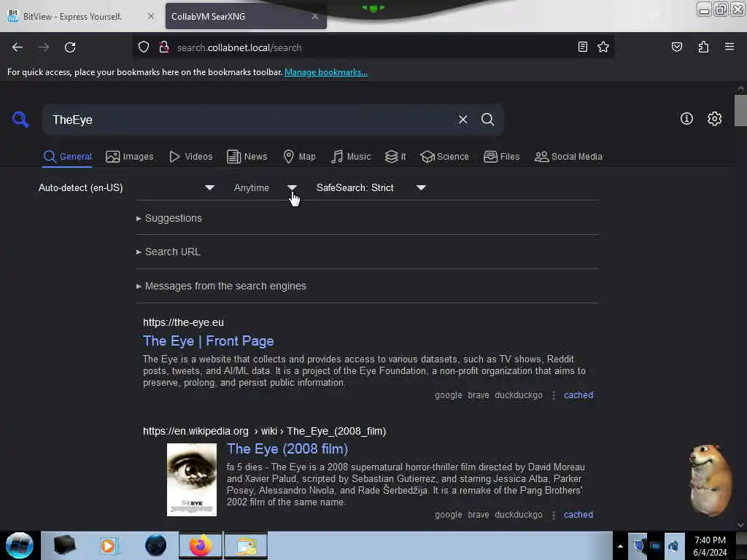
Task: Click the shield tray icon
Action: [638, 545]
